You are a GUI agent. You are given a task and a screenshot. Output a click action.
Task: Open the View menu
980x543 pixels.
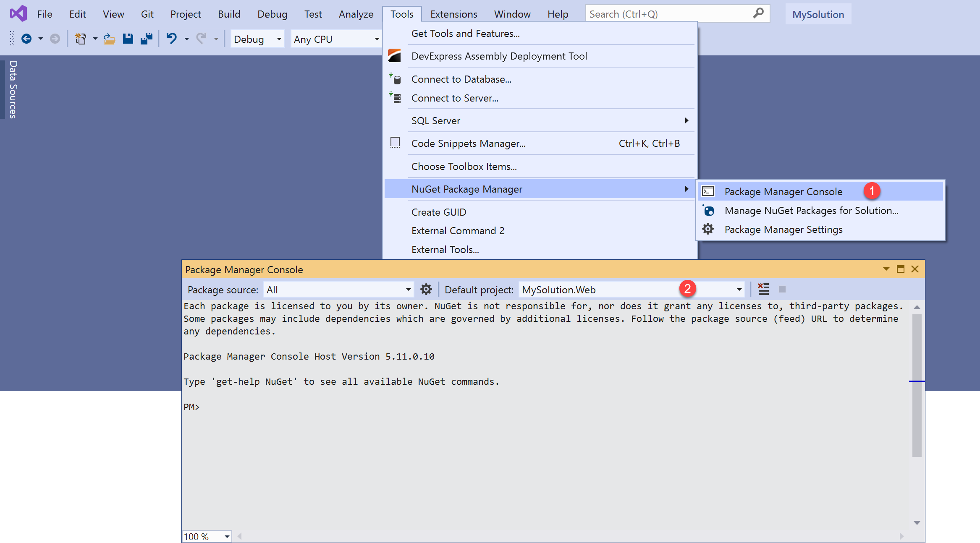pos(113,14)
